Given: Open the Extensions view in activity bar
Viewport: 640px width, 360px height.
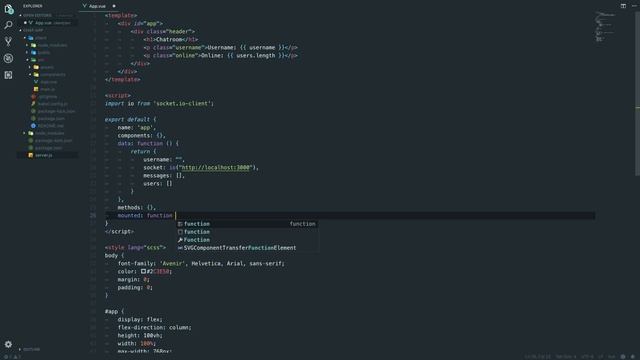Looking at the screenshot, I should [8, 75].
